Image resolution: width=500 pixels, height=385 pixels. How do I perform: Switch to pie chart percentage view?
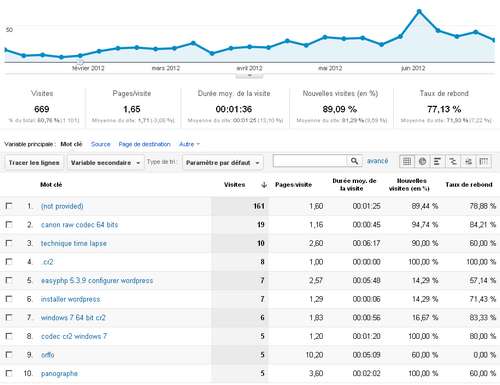tap(422, 161)
